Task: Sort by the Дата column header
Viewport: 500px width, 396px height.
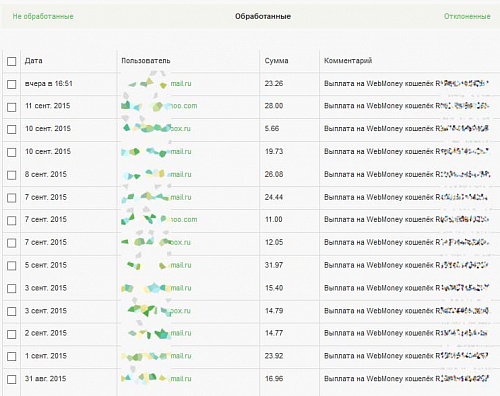Action: (x=33, y=61)
